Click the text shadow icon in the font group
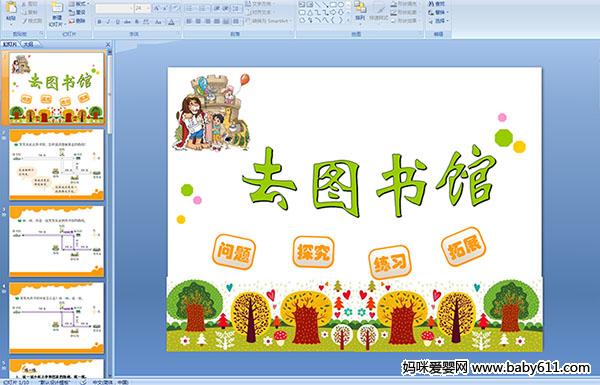 (x=137, y=22)
